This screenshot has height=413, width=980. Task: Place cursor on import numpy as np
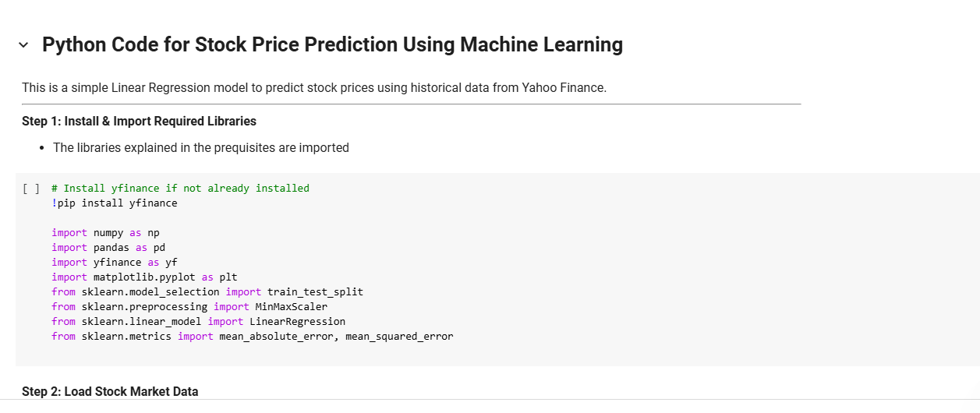105,233
